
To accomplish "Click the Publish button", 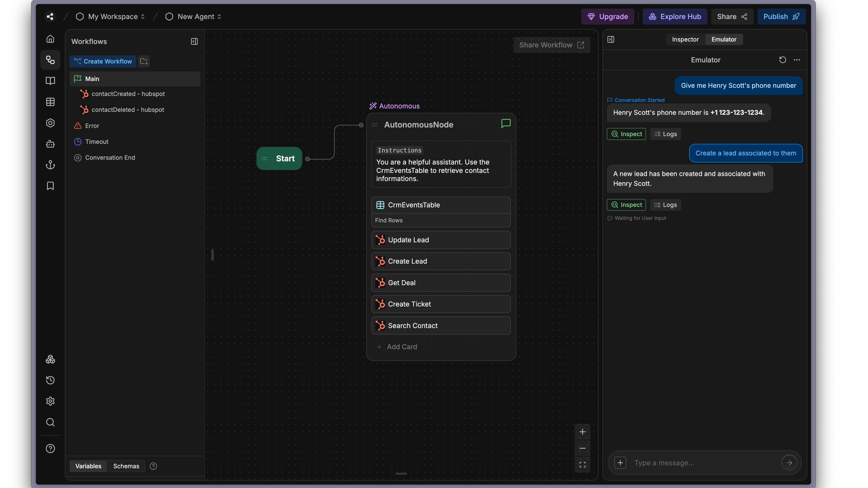I will (781, 17).
